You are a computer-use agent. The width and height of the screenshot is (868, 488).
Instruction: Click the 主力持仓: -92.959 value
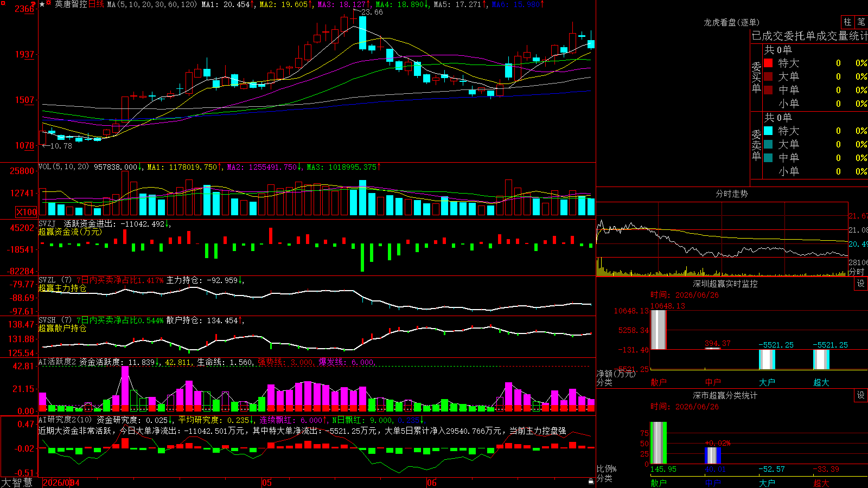(x=202, y=280)
